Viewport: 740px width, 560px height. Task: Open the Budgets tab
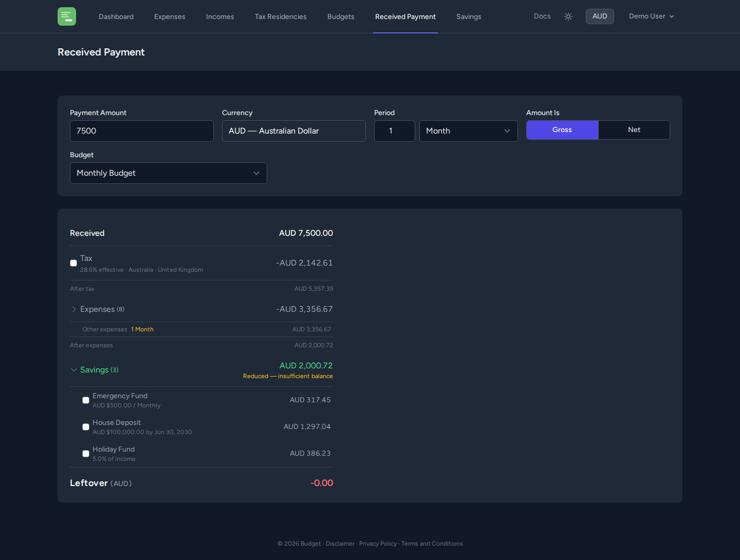click(x=341, y=16)
